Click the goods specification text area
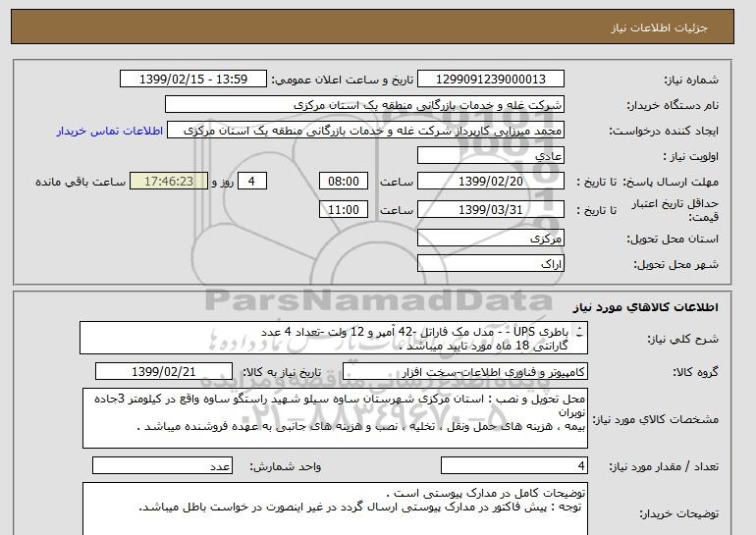Image resolution: width=756 pixels, height=535 pixels. point(335,418)
